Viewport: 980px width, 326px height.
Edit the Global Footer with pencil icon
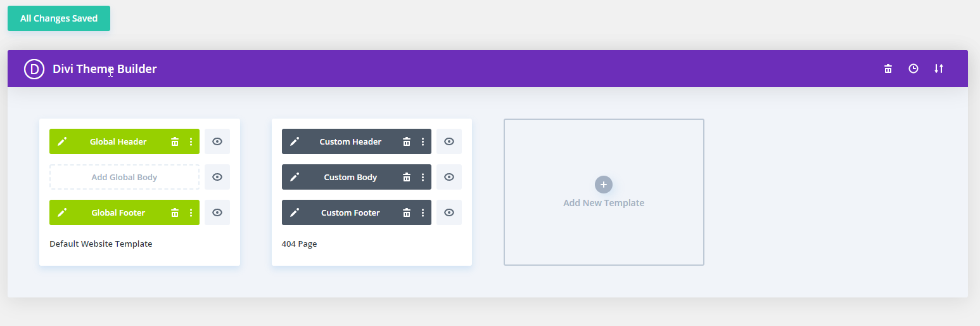[x=61, y=212]
